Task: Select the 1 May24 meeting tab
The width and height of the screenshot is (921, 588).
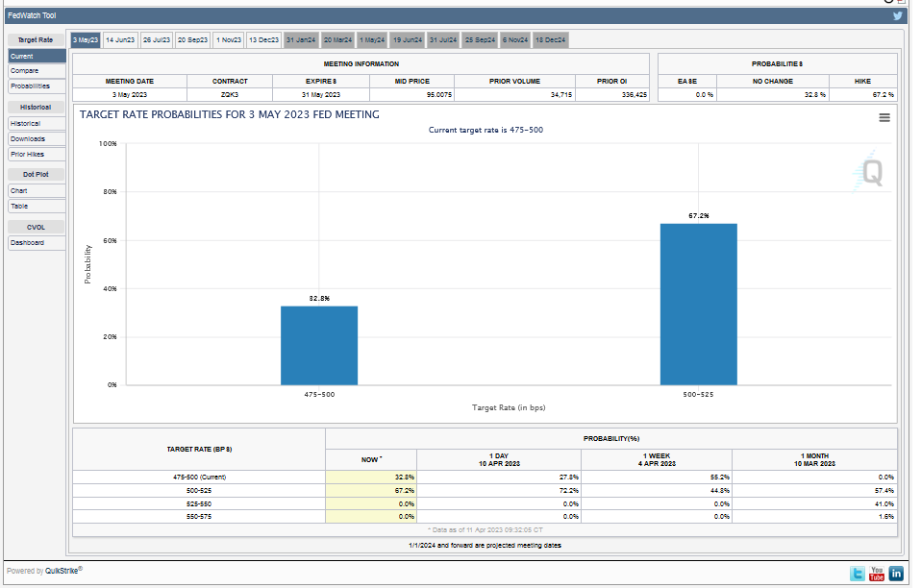Action: tap(372, 40)
